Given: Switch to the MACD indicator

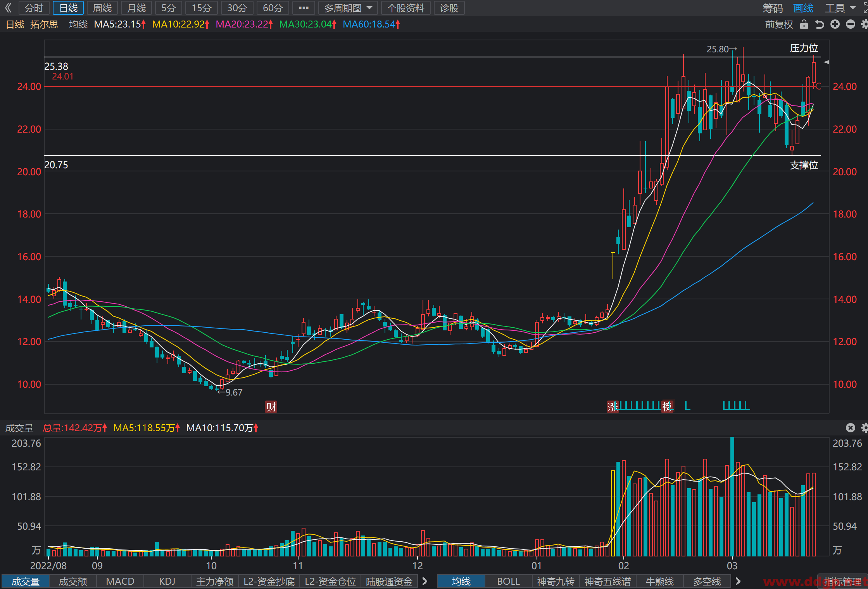Looking at the screenshot, I should click(120, 581).
